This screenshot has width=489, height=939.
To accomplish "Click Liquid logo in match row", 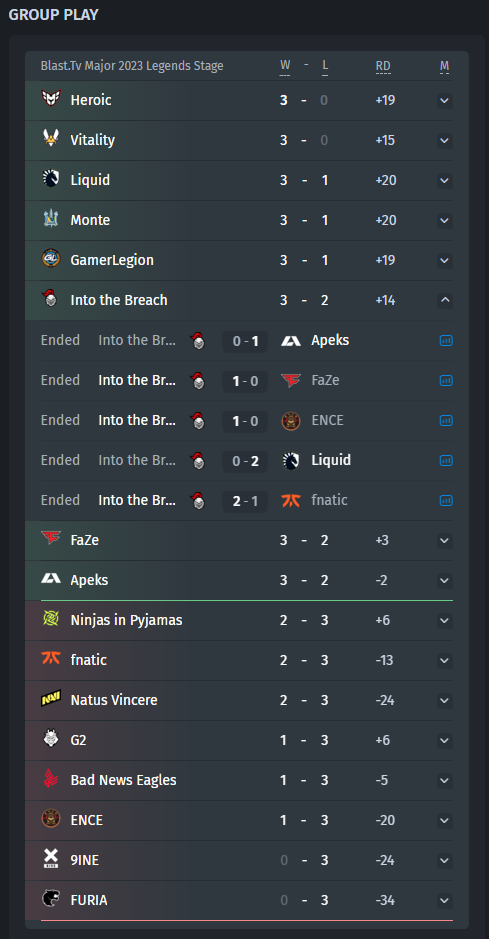I will (x=291, y=461).
